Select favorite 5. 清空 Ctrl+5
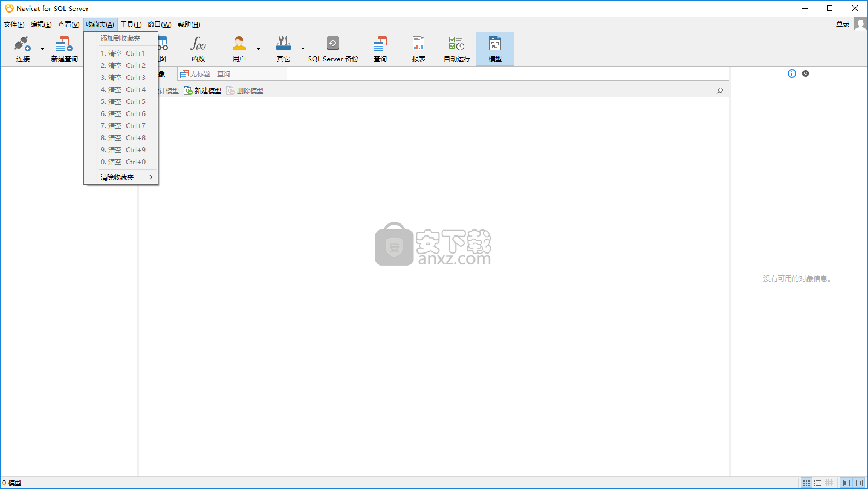The image size is (868, 489). (x=120, y=102)
